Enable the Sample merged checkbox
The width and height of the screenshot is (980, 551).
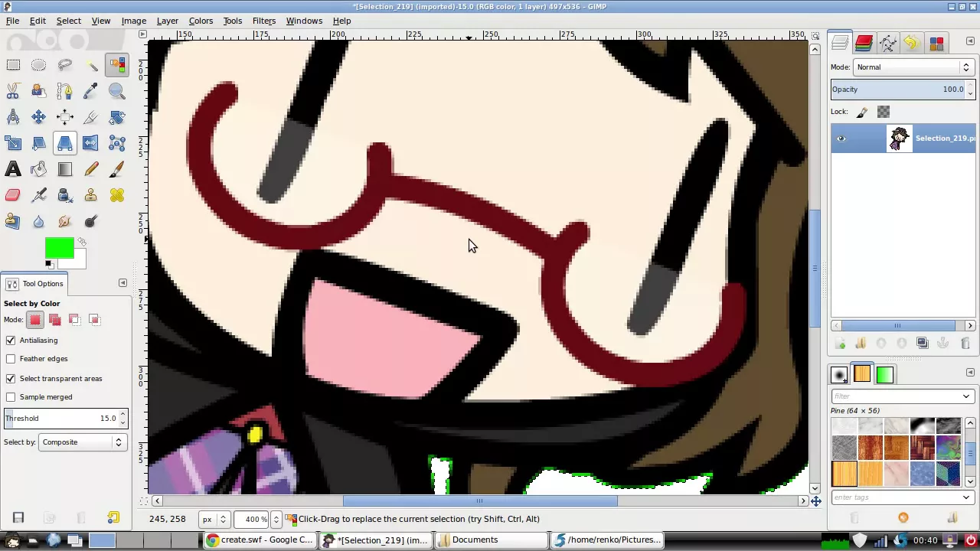tap(11, 396)
